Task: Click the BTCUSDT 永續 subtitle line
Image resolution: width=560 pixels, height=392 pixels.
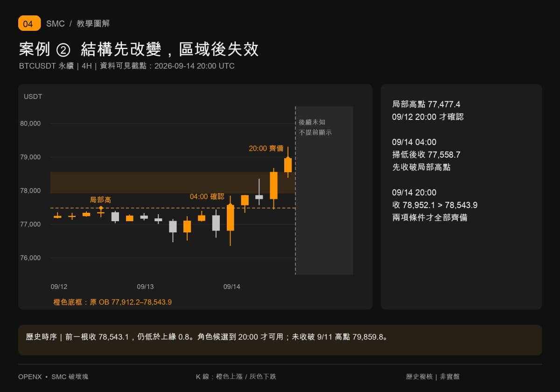Action: click(x=127, y=66)
